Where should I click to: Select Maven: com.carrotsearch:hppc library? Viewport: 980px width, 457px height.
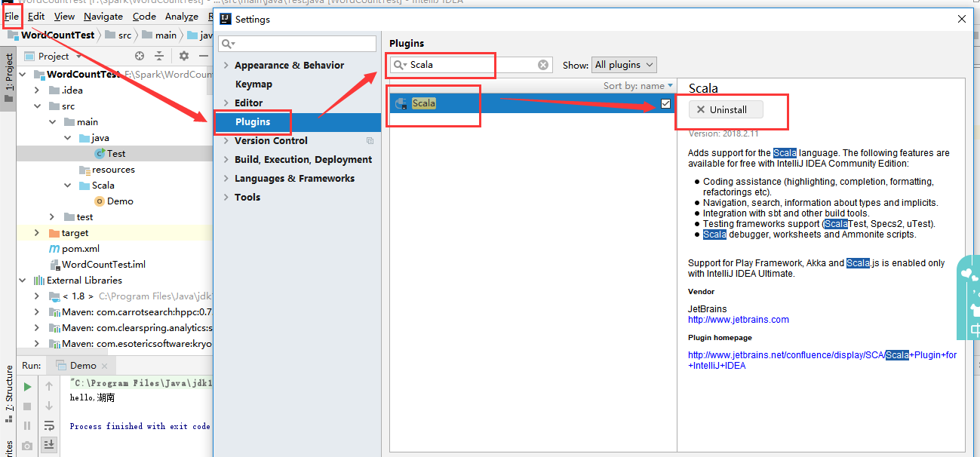pos(136,312)
